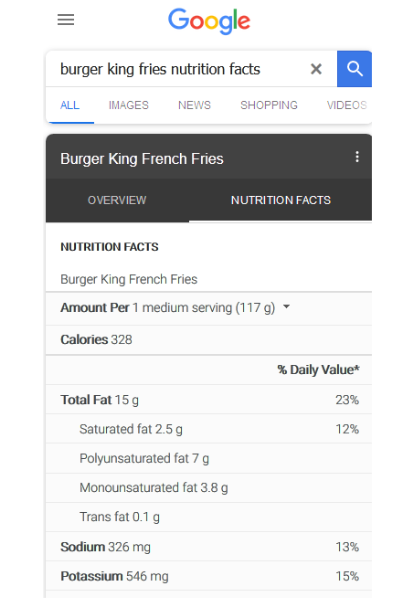This screenshot has width=410, height=614.
Task: Click the Total Fat 15 g row
Action: point(209,399)
